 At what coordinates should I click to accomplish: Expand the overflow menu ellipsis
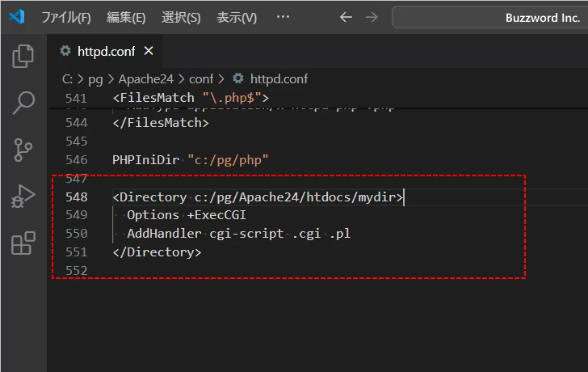click(283, 17)
